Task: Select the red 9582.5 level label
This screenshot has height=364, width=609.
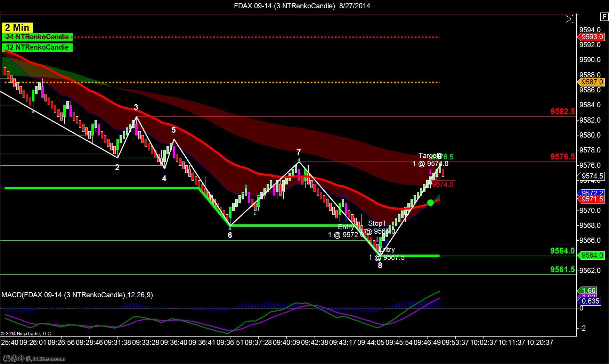Action: (562, 111)
